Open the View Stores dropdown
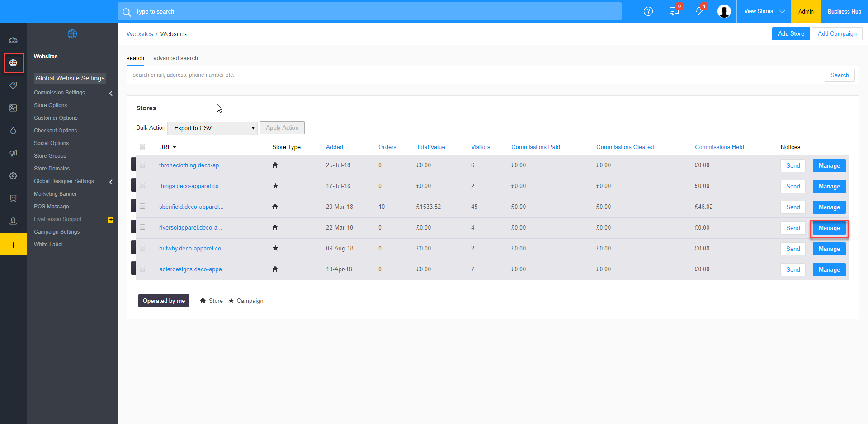This screenshot has width=868, height=424. (x=764, y=11)
